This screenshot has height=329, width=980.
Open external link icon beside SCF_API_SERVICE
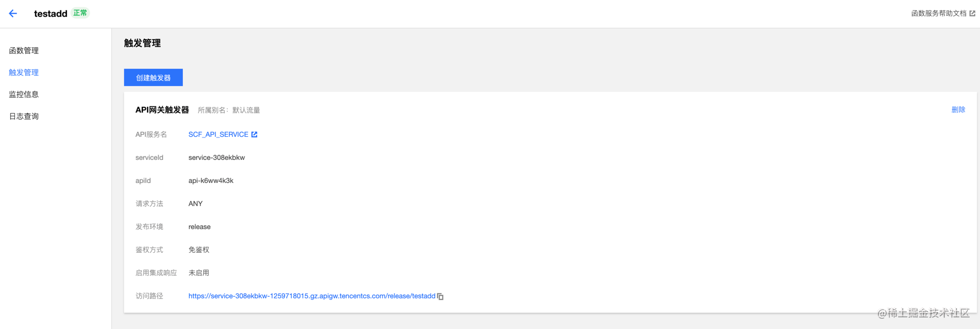point(254,134)
